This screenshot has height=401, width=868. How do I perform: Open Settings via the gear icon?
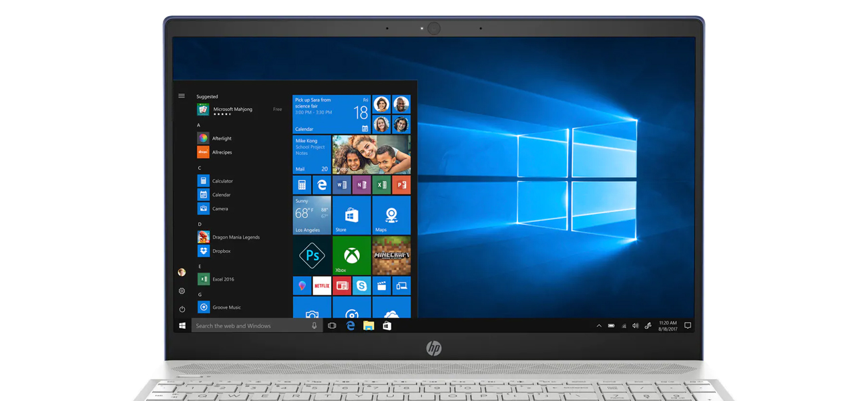coord(182,291)
